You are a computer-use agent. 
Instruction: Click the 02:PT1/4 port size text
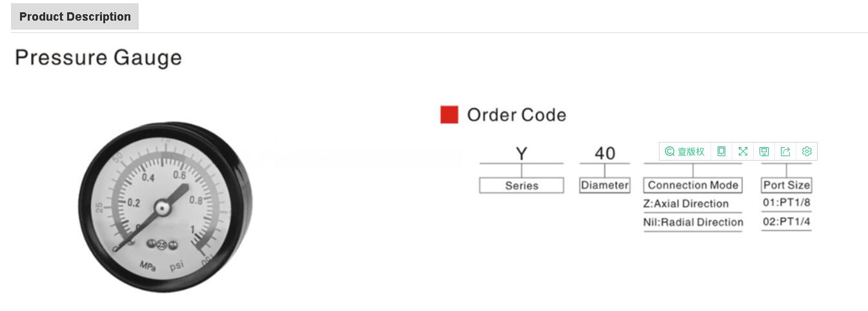(786, 223)
